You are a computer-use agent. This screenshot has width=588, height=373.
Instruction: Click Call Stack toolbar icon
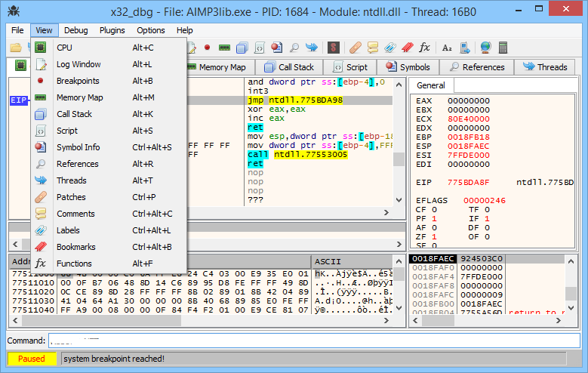click(242, 48)
